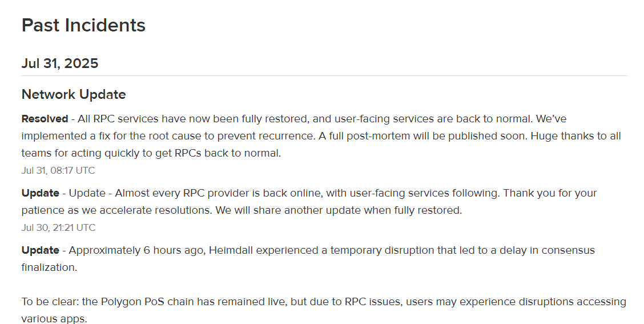Select the Jul 31, 2025 date heading

click(x=60, y=63)
